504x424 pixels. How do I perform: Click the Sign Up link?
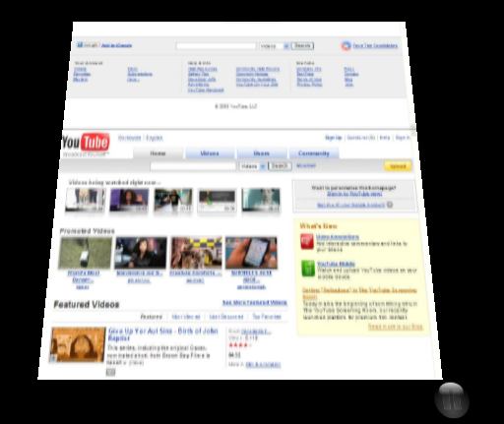coord(334,138)
